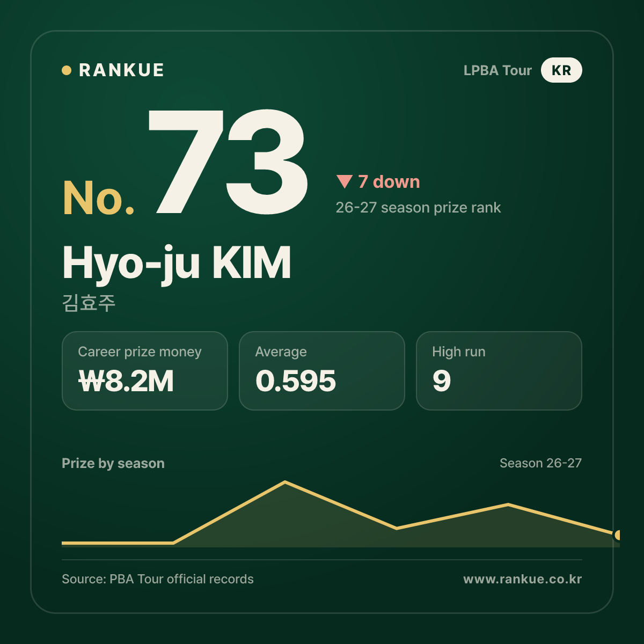Click the 'Season 26-27' chart label
The width and height of the screenshot is (644, 644).
pos(540,463)
